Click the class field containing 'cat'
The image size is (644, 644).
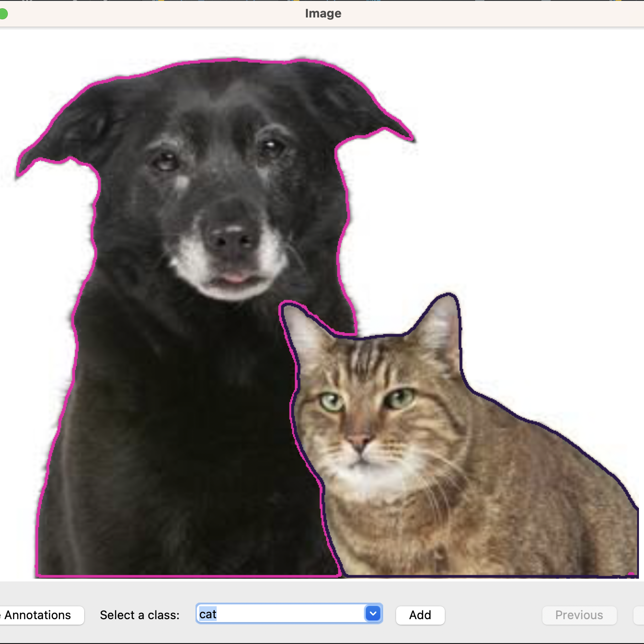[281, 614]
